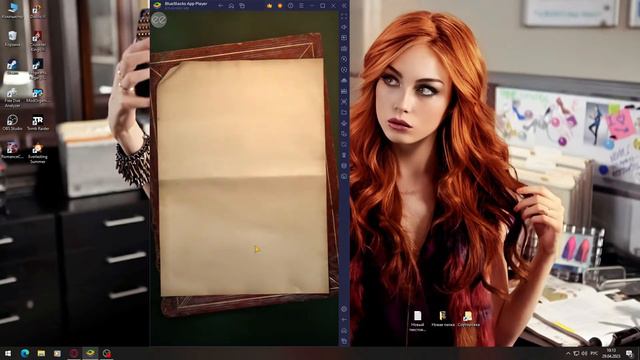640x360 pixels.
Task: Select the Новый текстов... file on desktop
Action: click(417, 321)
